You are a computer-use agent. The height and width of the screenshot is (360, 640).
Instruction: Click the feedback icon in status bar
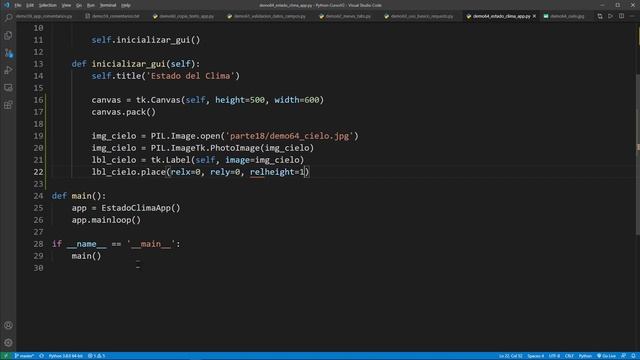pyautogui.click(x=623, y=356)
